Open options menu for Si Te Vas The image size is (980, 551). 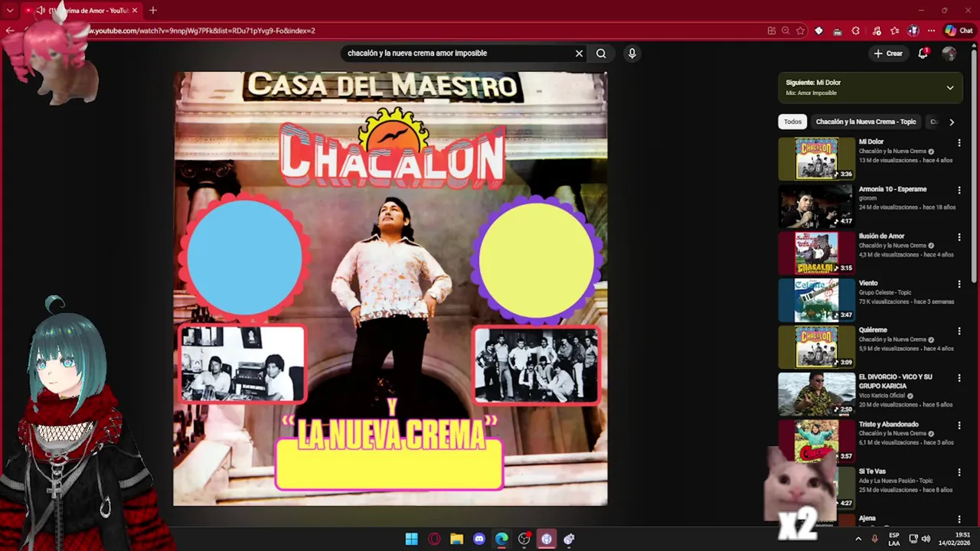pyautogui.click(x=959, y=472)
